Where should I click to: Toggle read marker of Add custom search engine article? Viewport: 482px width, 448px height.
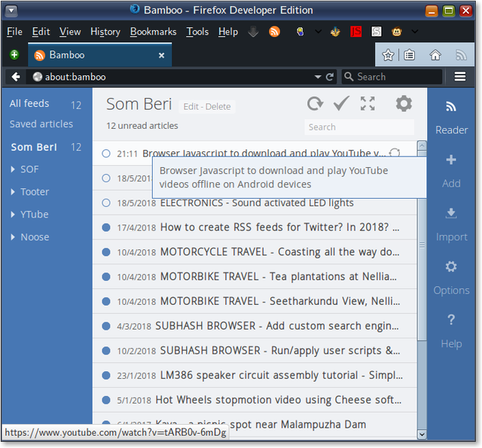pyautogui.click(x=106, y=326)
